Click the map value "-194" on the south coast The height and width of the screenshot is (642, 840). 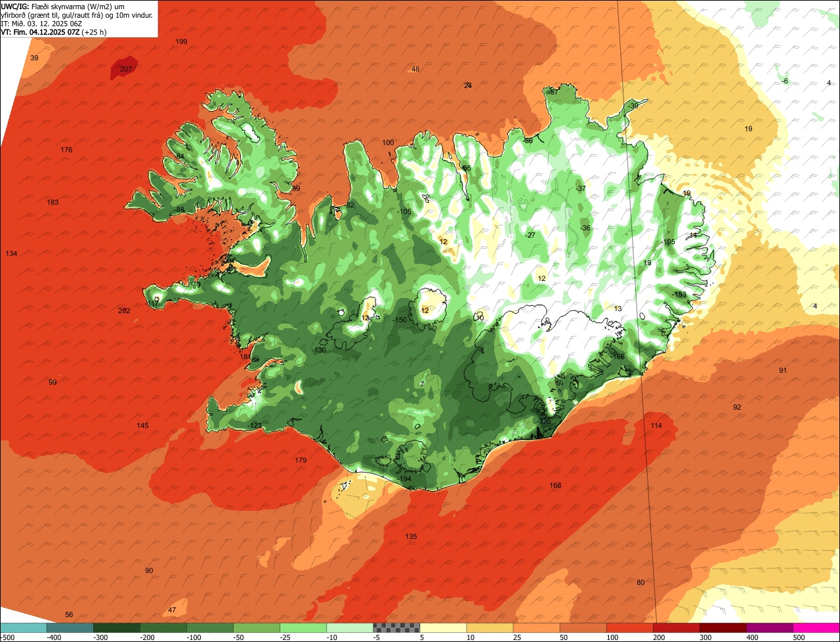point(404,479)
